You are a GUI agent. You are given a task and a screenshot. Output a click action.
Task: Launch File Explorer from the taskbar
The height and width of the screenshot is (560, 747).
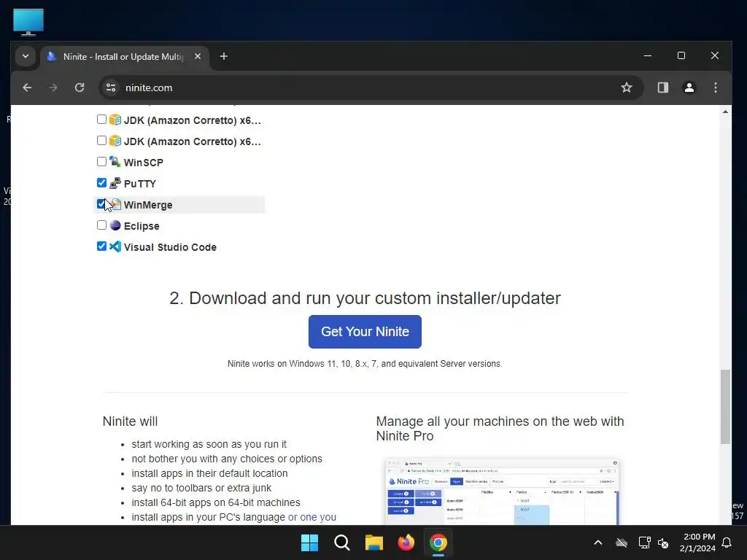tap(374, 542)
